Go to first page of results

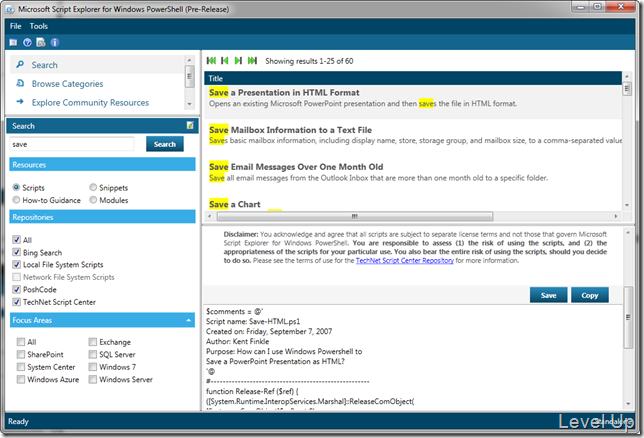pos(211,61)
